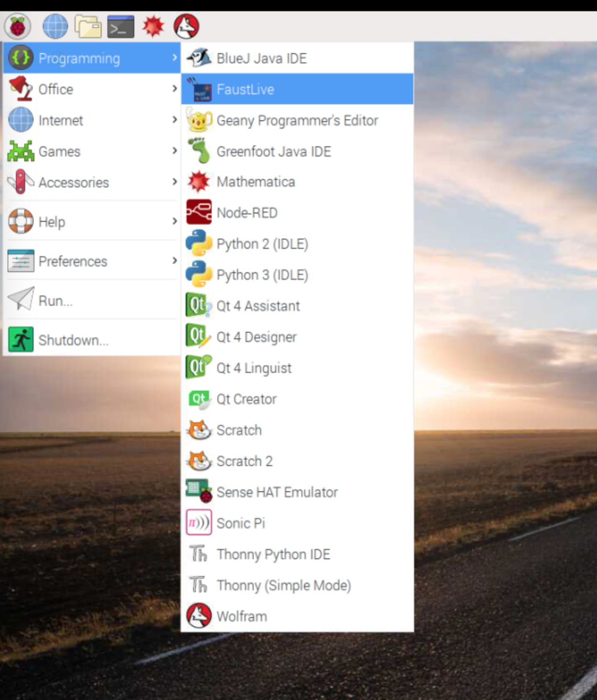Click the Geany teapot icon

click(x=199, y=120)
